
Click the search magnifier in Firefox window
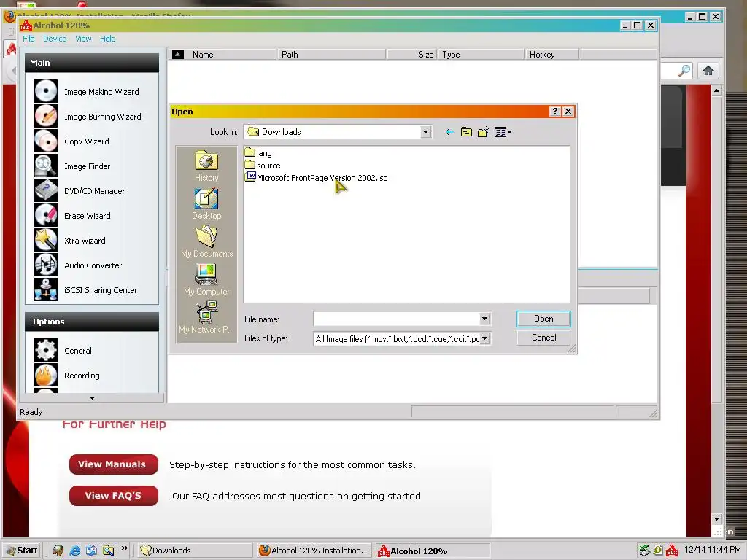click(684, 71)
